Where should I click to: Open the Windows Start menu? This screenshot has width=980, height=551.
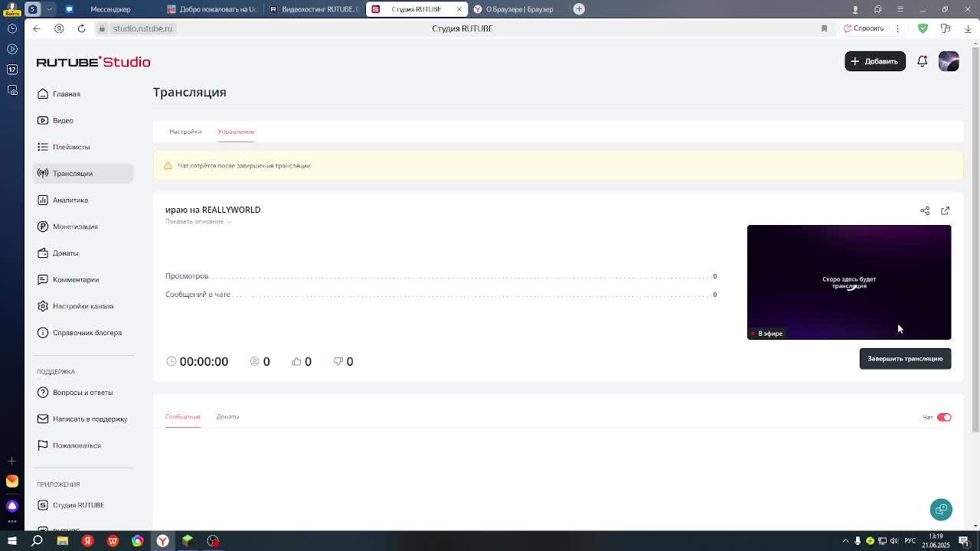coord(11,541)
